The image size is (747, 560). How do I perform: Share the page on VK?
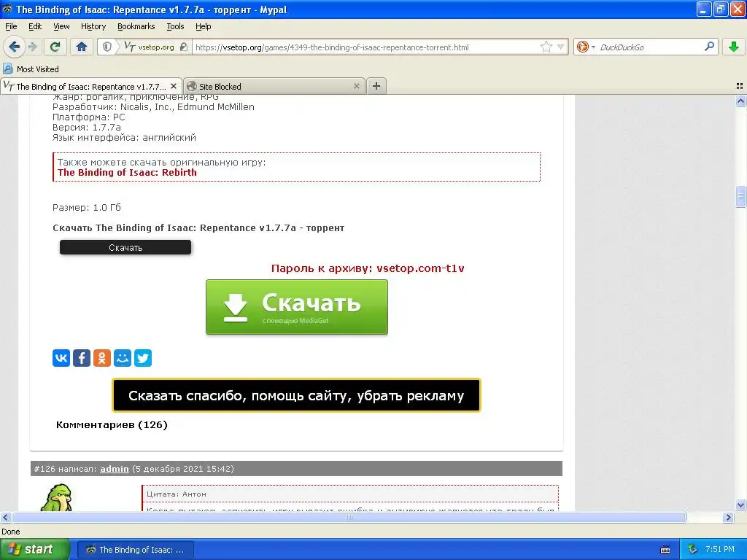[x=61, y=357]
